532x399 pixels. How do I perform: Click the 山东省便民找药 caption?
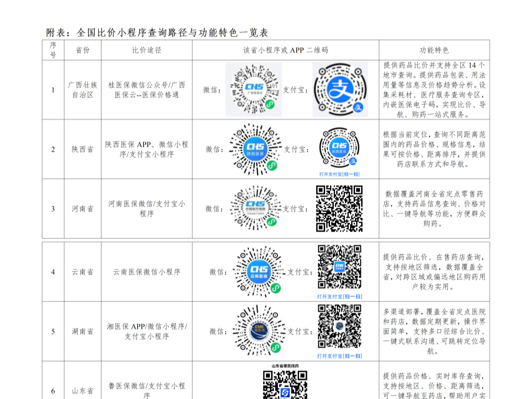pos(285,366)
